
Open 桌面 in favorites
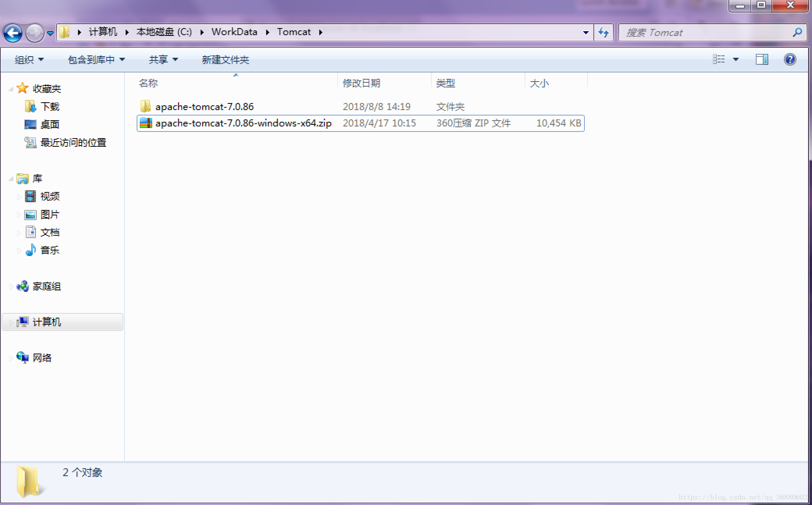pos(50,124)
